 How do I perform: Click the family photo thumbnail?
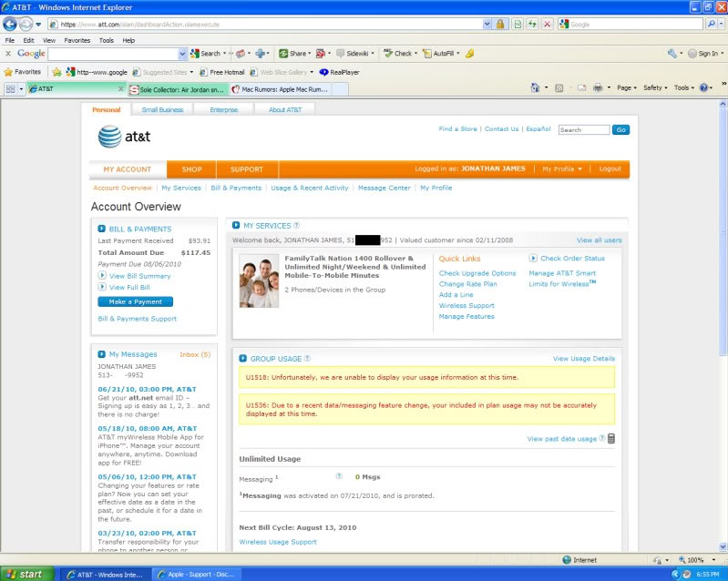pyautogui.click(x=259, y=280)
